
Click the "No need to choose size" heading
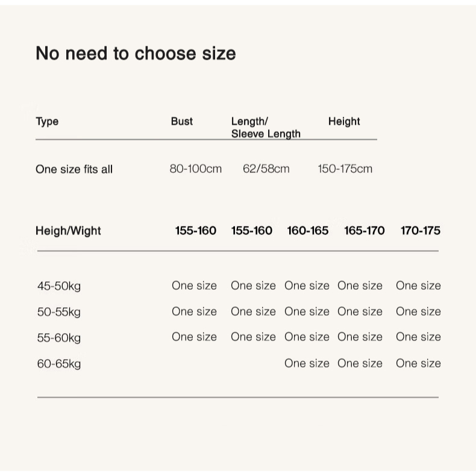coord(136,54)
